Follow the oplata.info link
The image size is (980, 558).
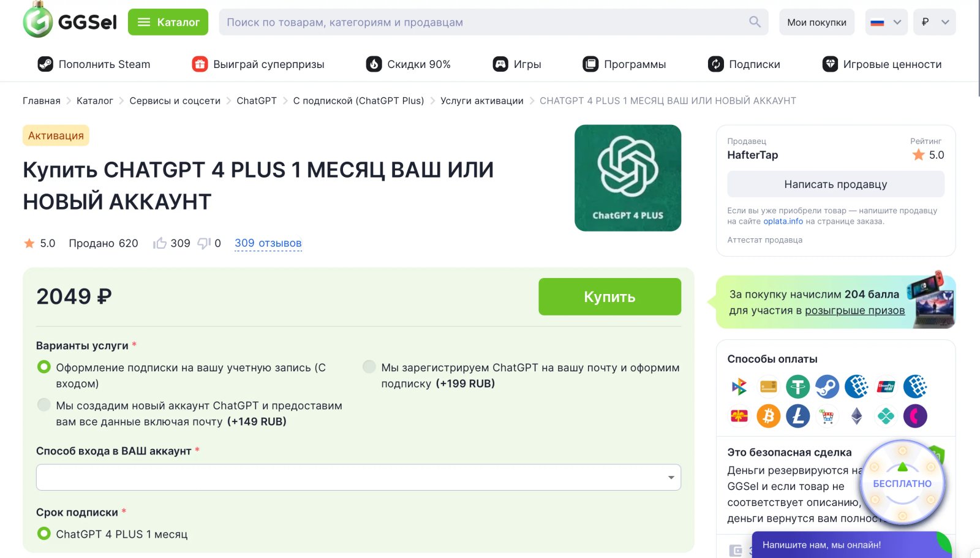click(x=783, y=221)
